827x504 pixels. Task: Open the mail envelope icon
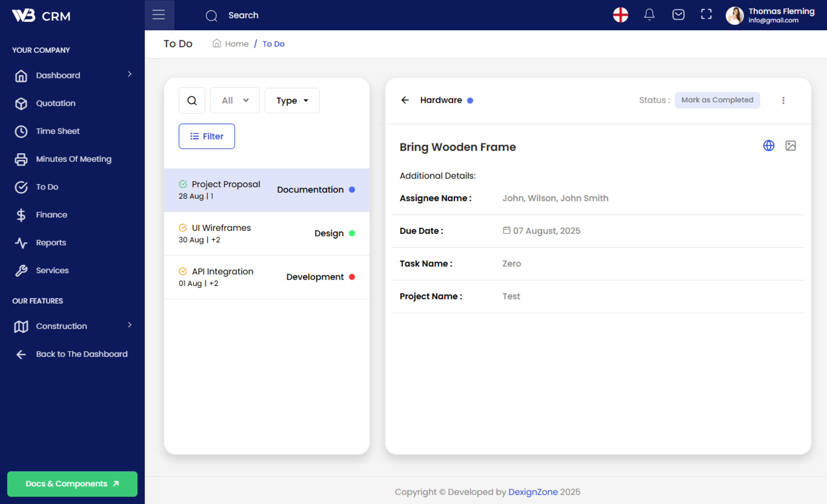(x=678, y=15)
